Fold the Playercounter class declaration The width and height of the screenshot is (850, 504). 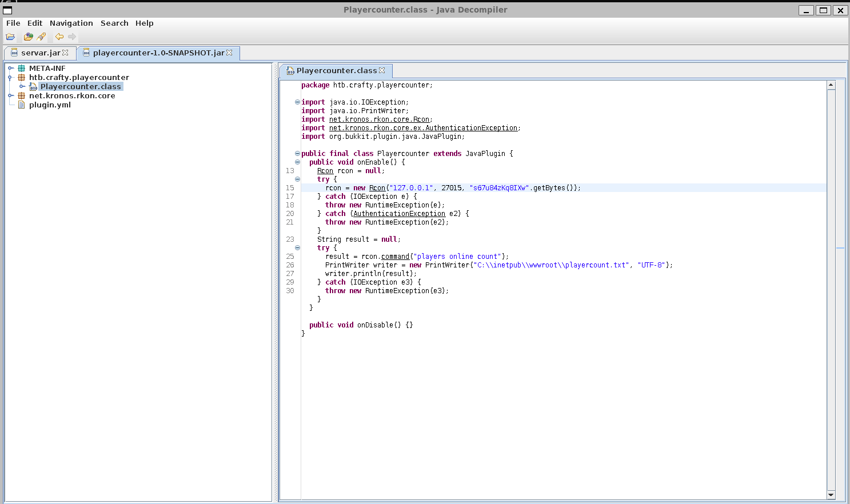pos(297,154)
